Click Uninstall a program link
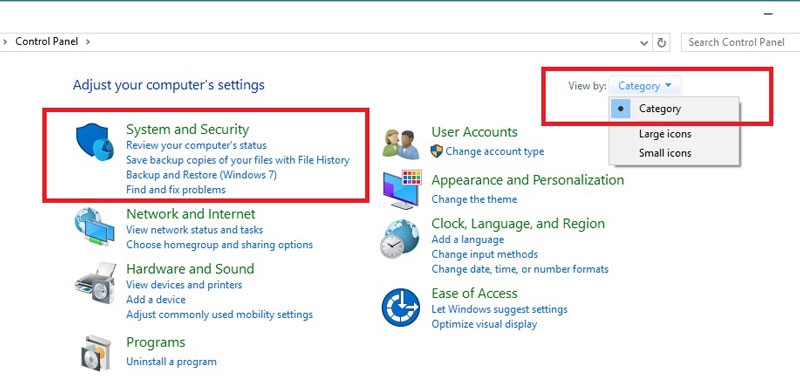 pyautogui.click(x=171, y=362)
